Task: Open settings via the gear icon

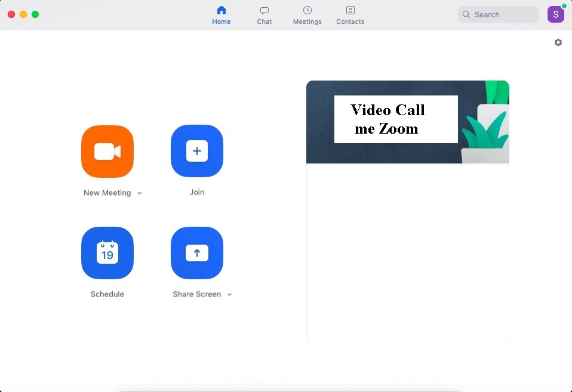Action: point(558,42)
